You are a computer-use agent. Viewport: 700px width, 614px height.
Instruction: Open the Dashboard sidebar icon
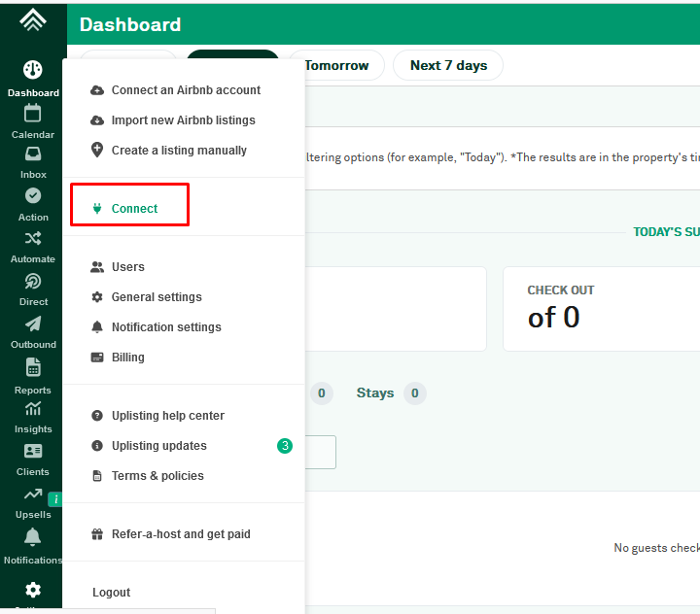[33, 70]
